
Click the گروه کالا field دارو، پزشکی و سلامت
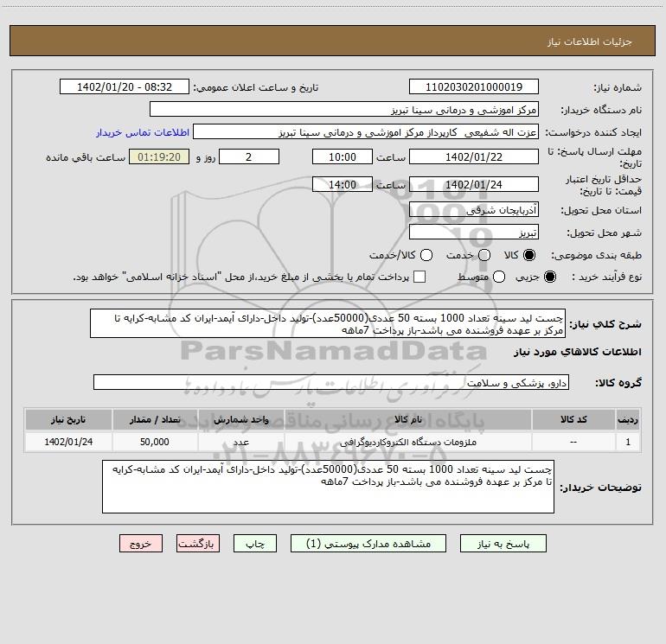[331, 382]
